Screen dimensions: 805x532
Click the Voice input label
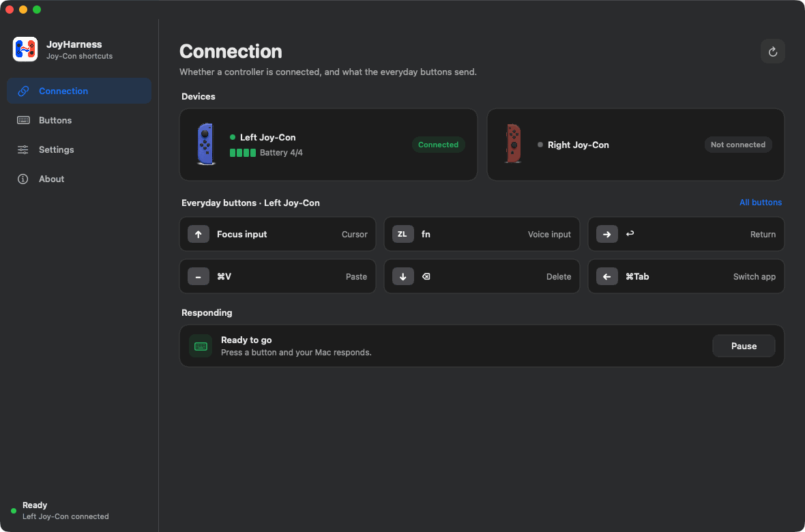[549, 234]
